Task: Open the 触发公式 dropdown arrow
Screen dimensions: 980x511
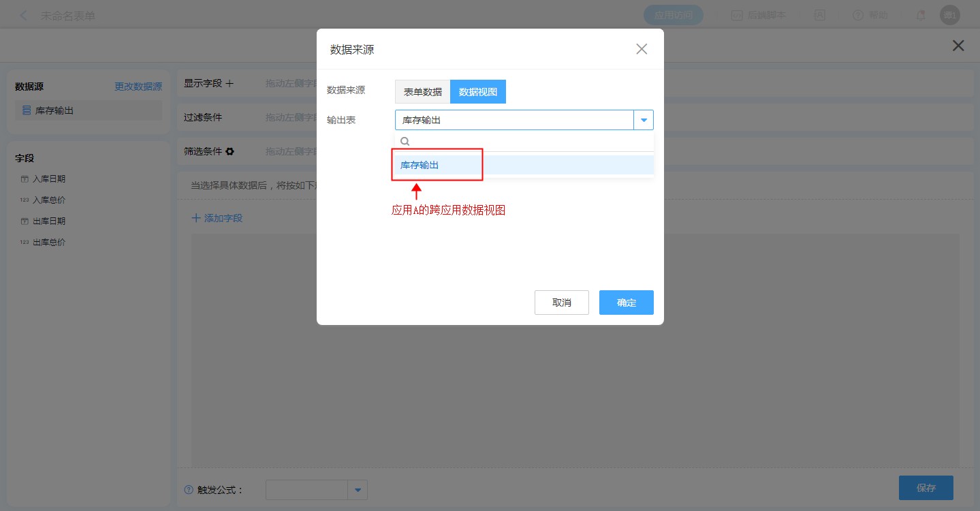Action: (x=358, y=490)
